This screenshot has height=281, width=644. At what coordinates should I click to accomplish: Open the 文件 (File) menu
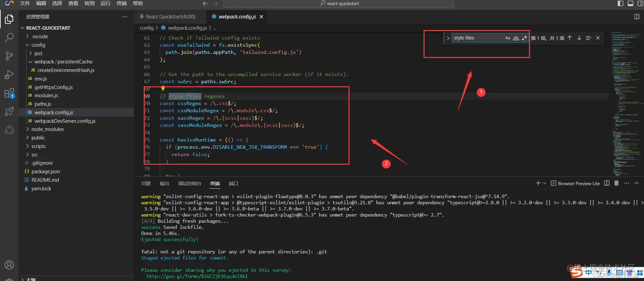[25, 3]
